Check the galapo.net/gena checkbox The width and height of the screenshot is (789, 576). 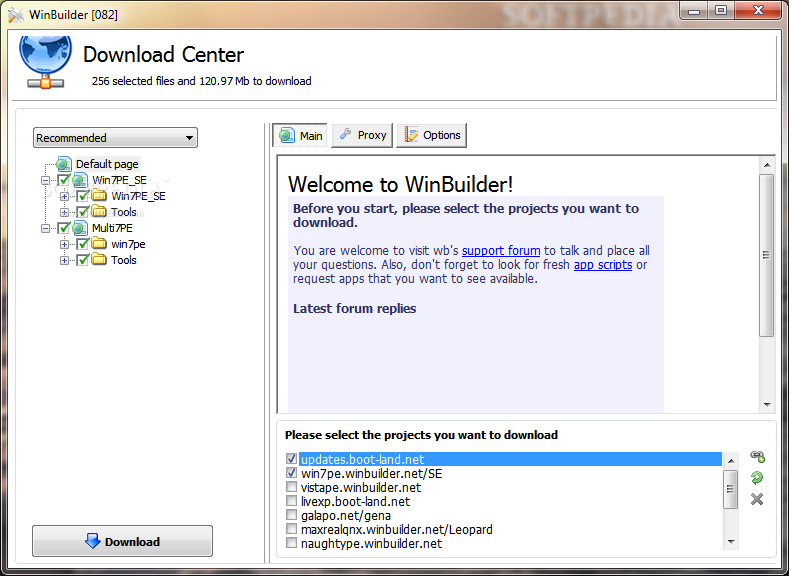(x=291, y=515)
